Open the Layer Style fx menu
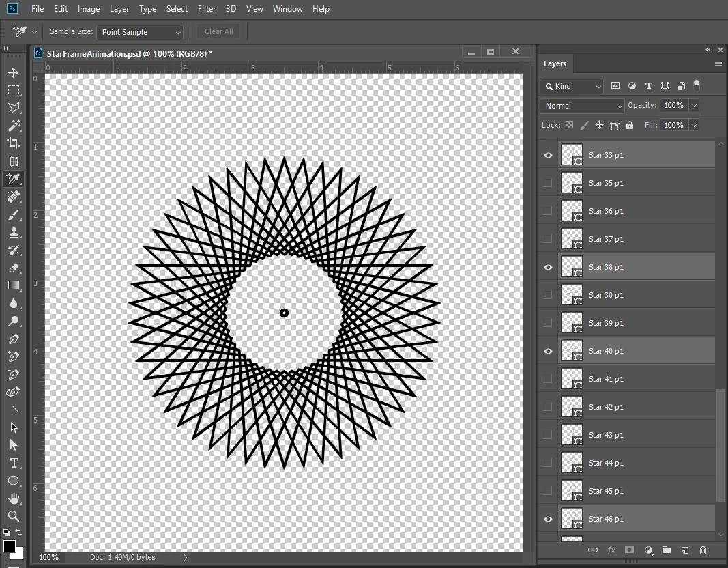This screenshot has height=568, width=728. [611, 550]
